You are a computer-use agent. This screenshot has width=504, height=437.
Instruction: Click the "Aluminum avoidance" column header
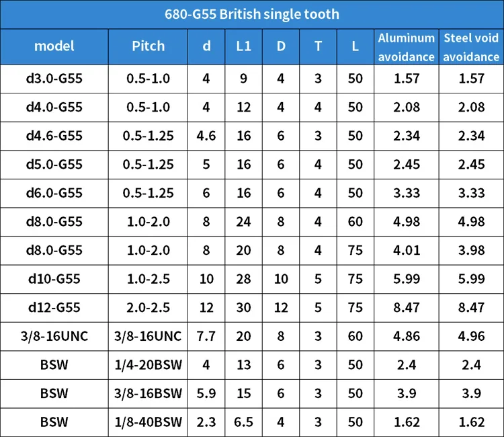(x=406, y=47)
